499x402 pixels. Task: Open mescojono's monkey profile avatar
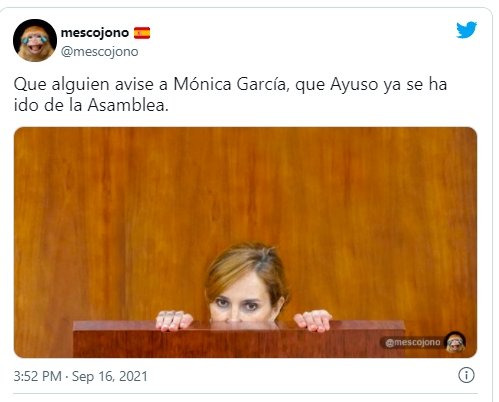(35, 40)
